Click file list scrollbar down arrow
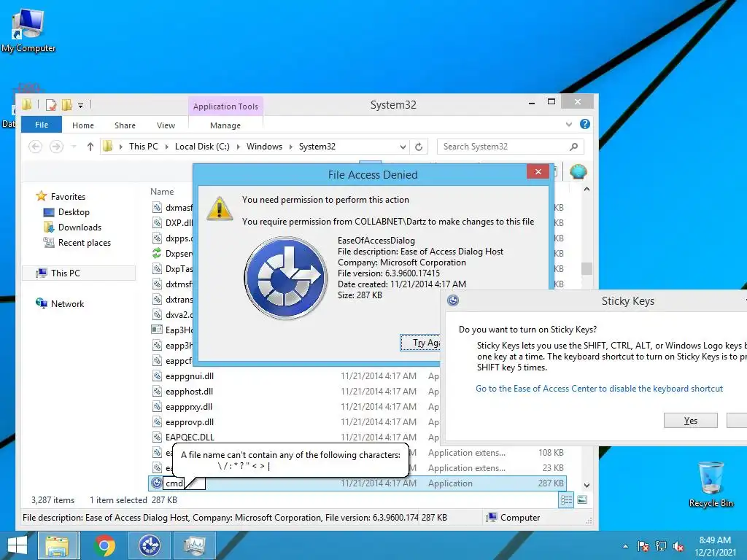Image resolution: width=747 pixels, height=560 pixels. click(587, 485)
